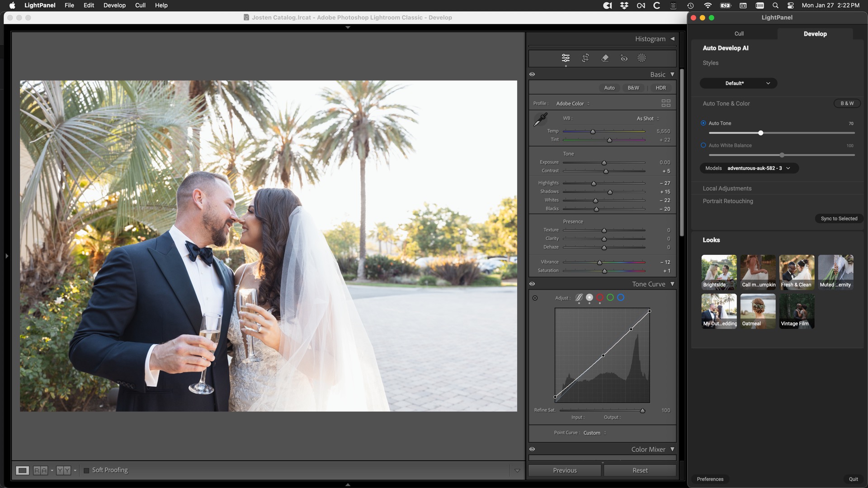The width and height of the screenshot is (868, 488).
Task: Open the Models adventurous-auk dropdown
Action: click(749, 168)
